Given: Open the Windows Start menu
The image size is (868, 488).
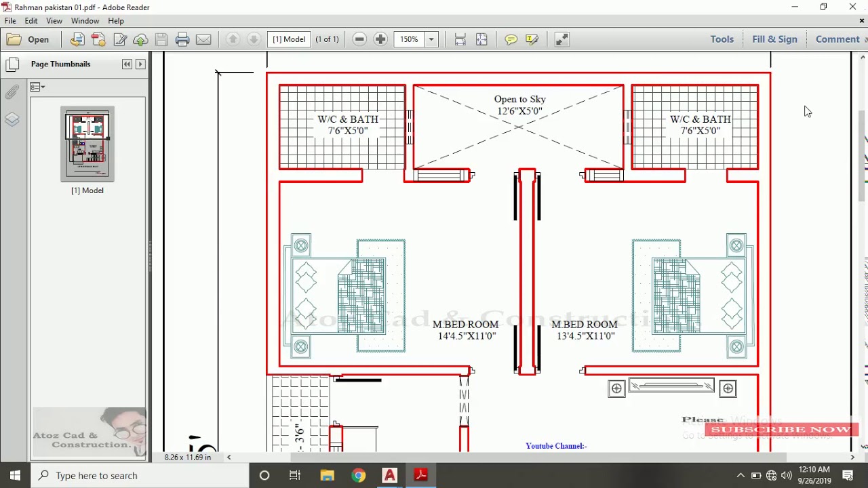Looking at the screenshot, I should tap(15, 475).
